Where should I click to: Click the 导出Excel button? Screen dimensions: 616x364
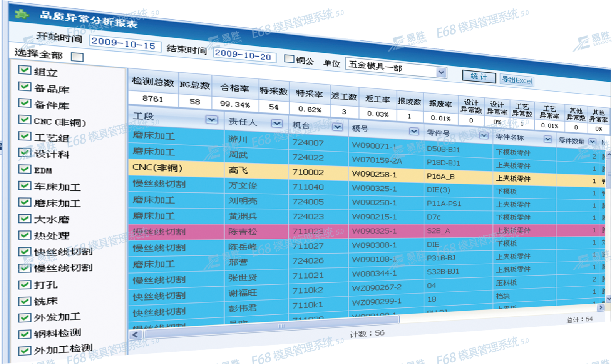coord(517,80)
